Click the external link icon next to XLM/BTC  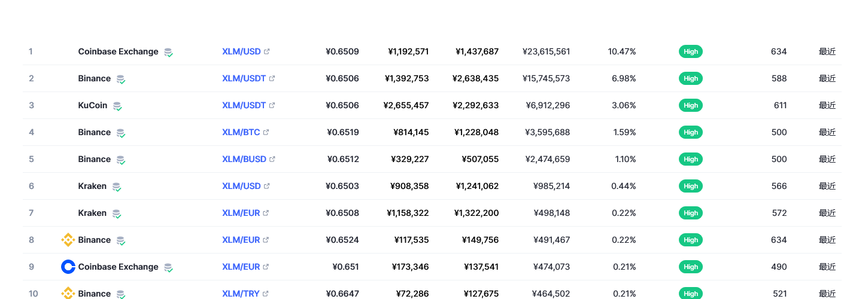pos(266,132)
